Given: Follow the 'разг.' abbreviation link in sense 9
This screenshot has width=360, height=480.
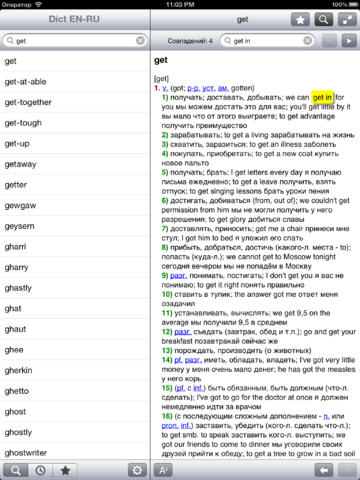Looking at the screenshot, I should tap(179, 276).
